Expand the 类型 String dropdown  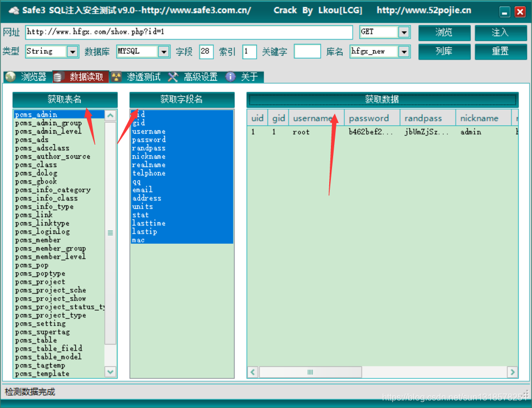click(72, 52)
